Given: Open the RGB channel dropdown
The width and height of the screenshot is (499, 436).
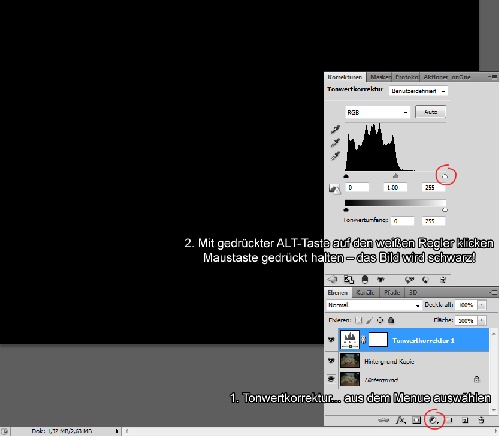Looking at the screenshot, I should 377,112.
